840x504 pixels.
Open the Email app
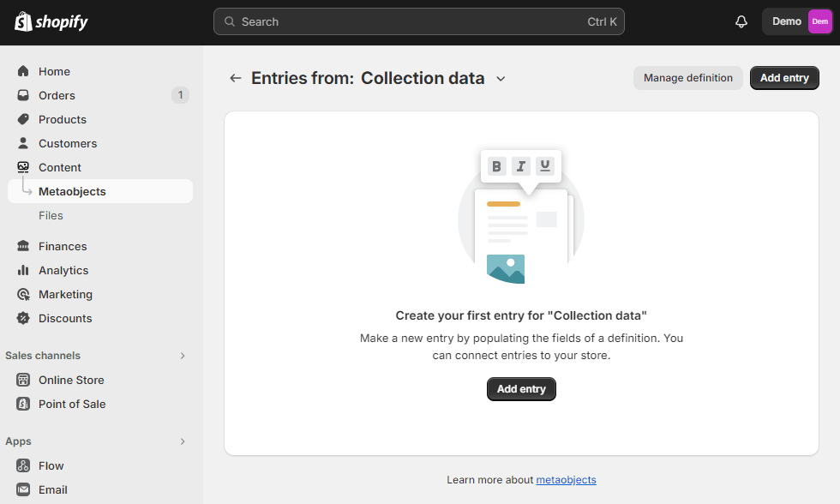pyautogui.click(x=51, y=489)
